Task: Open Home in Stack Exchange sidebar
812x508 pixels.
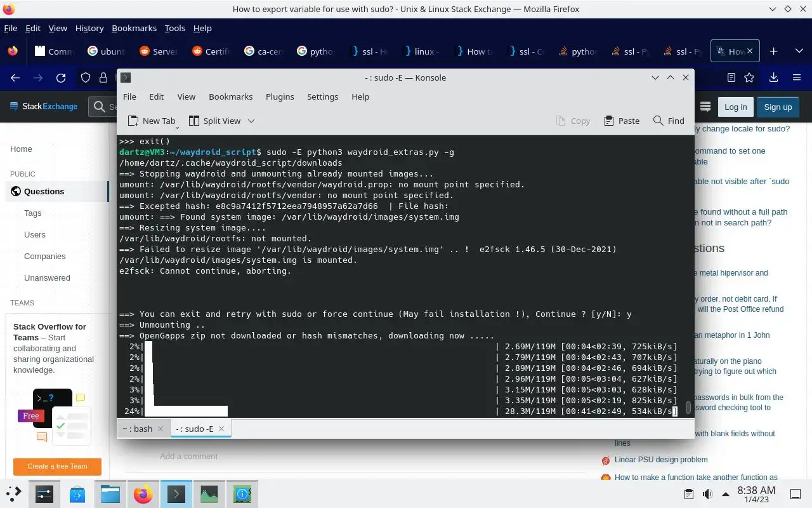Action: pyautogui.click(x=21, y=149)
